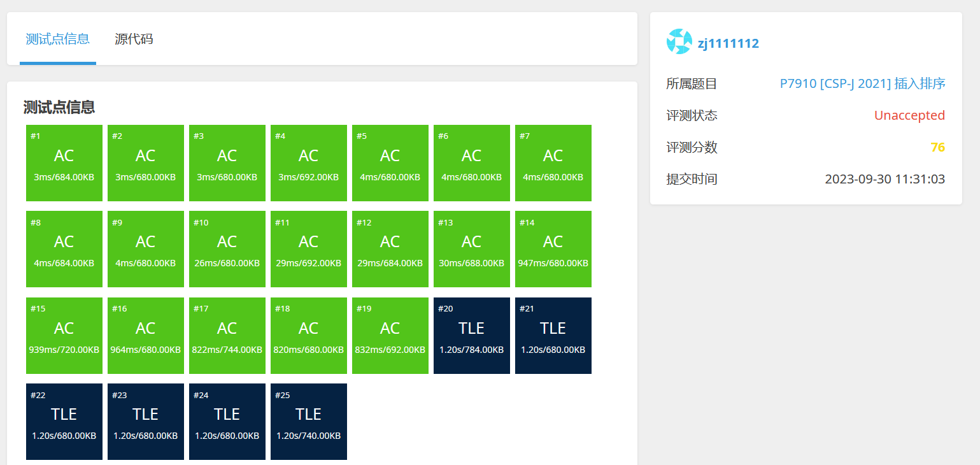Select test case #7 AC block
Screen dimensions: 980x465
click(553, 163)
